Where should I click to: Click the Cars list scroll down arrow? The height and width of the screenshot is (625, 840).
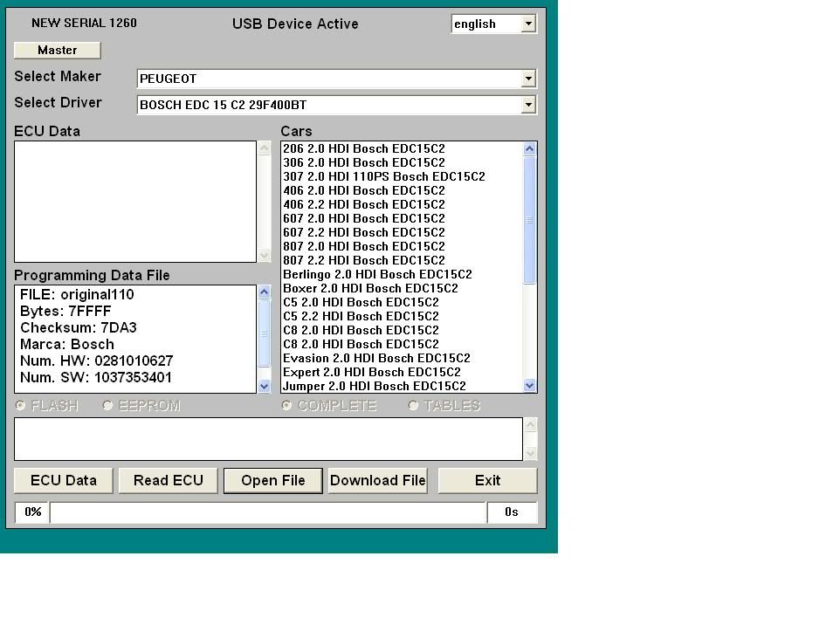point(529,385)
